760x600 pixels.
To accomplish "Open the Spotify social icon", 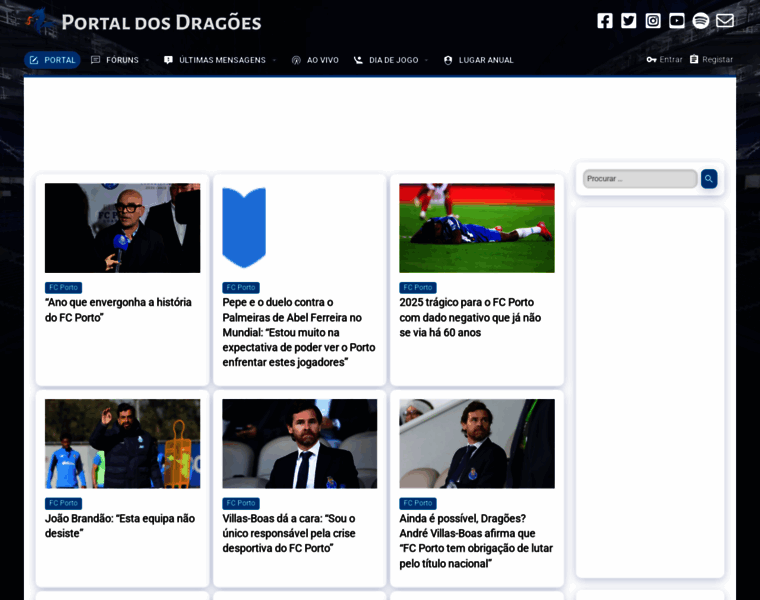I will 701,21.
